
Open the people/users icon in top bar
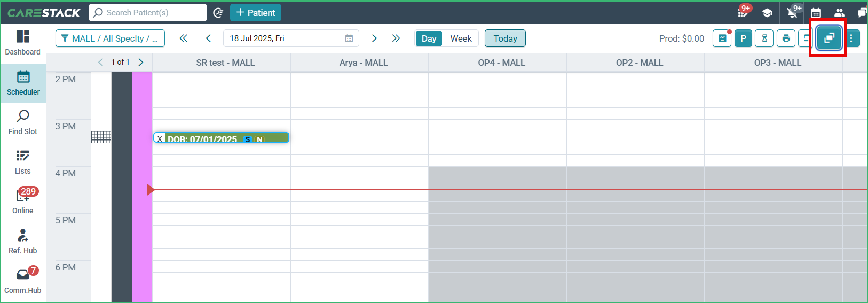pos(839,13)
